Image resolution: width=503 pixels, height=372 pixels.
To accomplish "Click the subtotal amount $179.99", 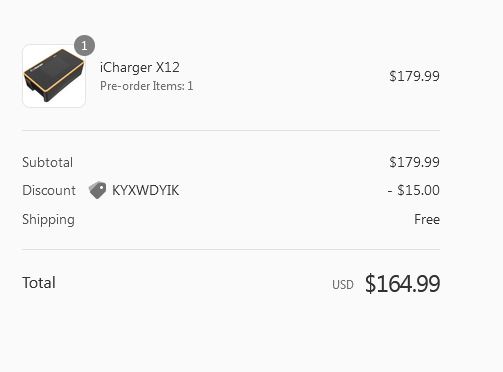I will (414, 162).
